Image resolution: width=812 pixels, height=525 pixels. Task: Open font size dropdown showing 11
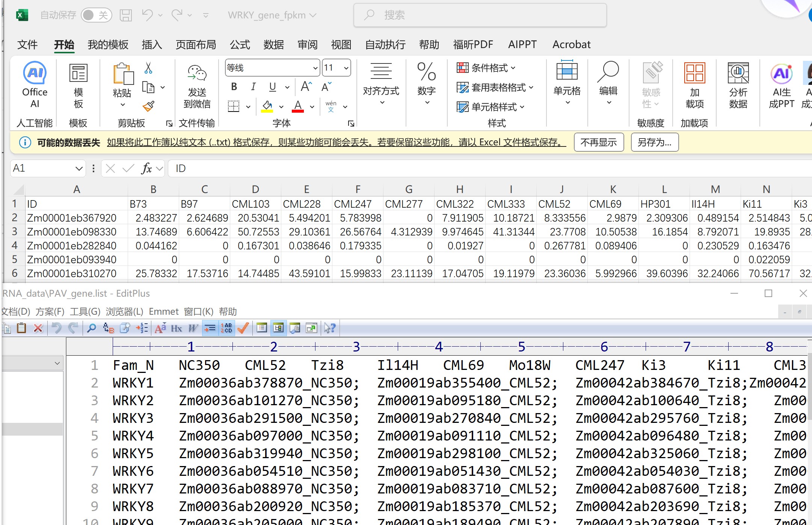click(346, 68)
